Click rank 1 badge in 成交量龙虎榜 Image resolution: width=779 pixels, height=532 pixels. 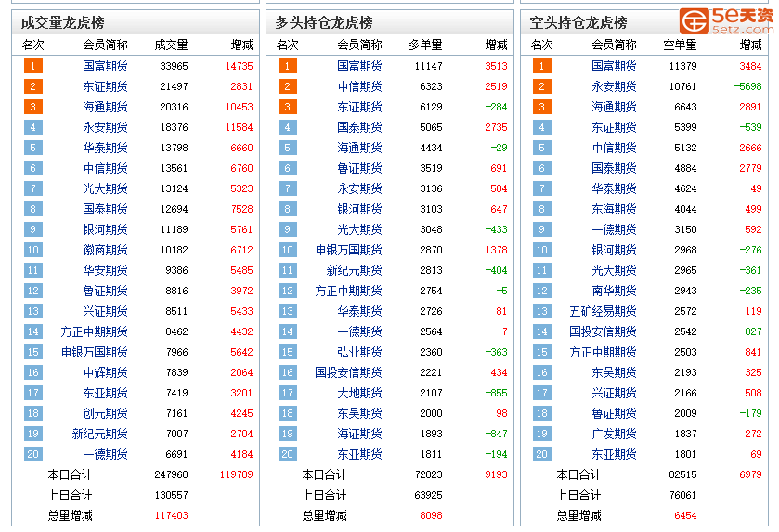pos(32,66)
